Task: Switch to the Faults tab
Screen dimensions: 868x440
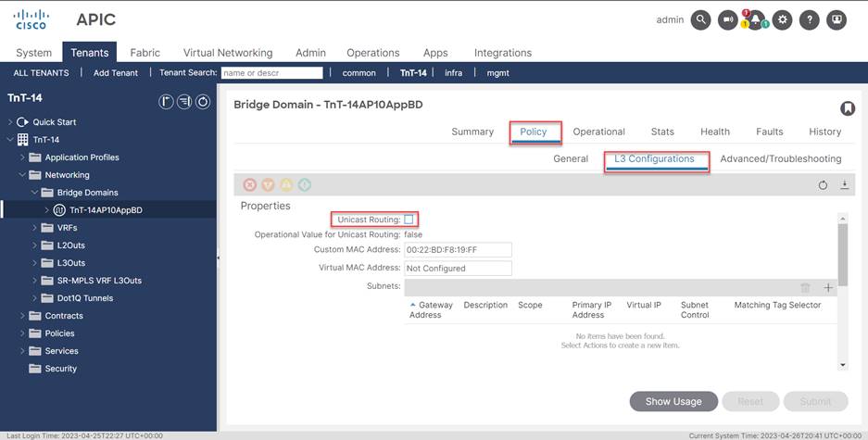Action: [x=770, y=132]
